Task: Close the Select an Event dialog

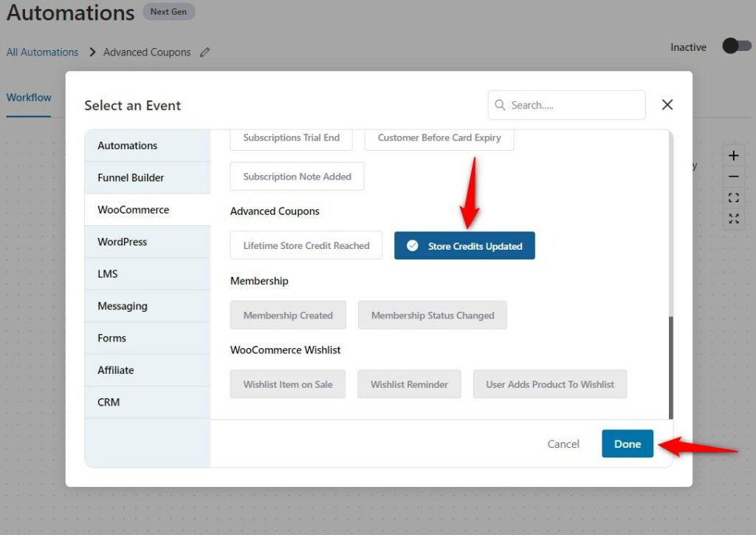Action: (667, 105)
